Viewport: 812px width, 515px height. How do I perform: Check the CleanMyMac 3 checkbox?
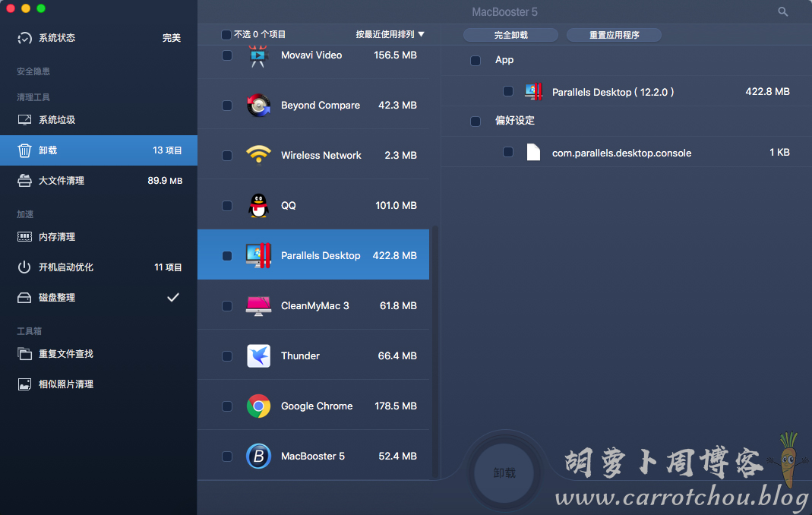[x=227, y=306]
